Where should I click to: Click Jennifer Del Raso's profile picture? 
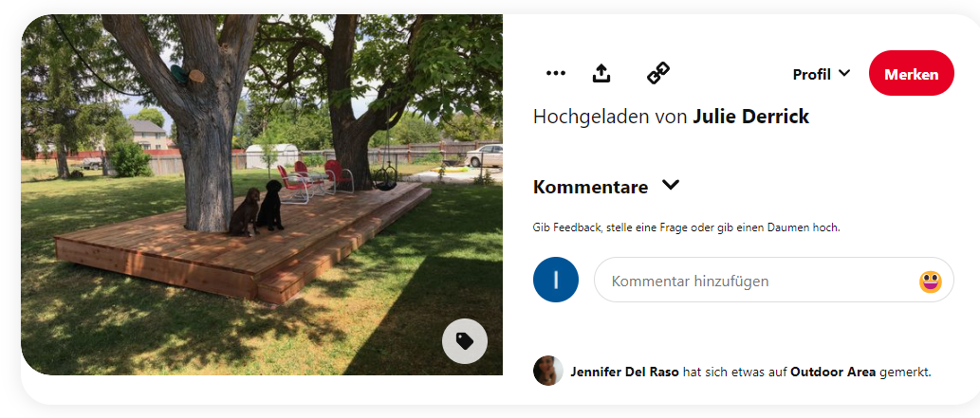coord(548,371)
